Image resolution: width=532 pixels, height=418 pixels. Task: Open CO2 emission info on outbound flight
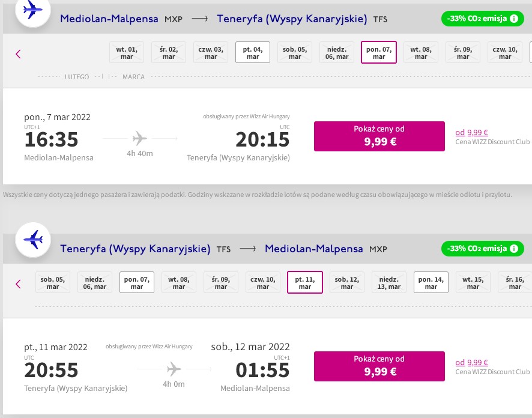(514, 19)
